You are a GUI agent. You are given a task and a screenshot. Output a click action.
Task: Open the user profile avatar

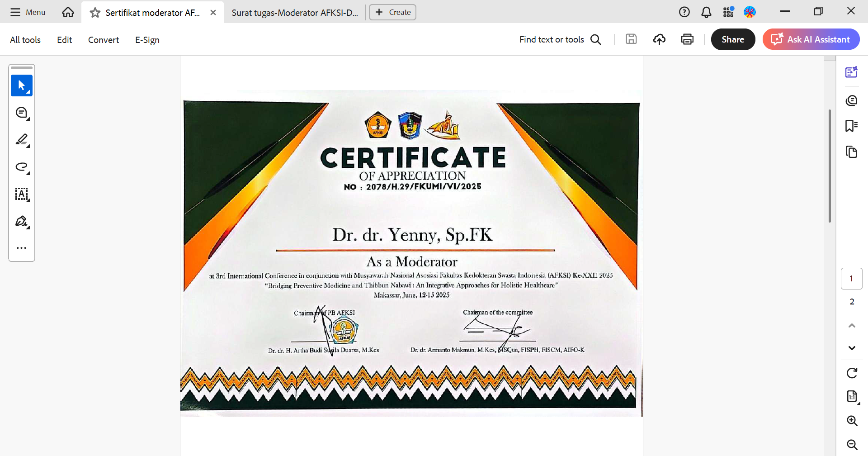750,12
